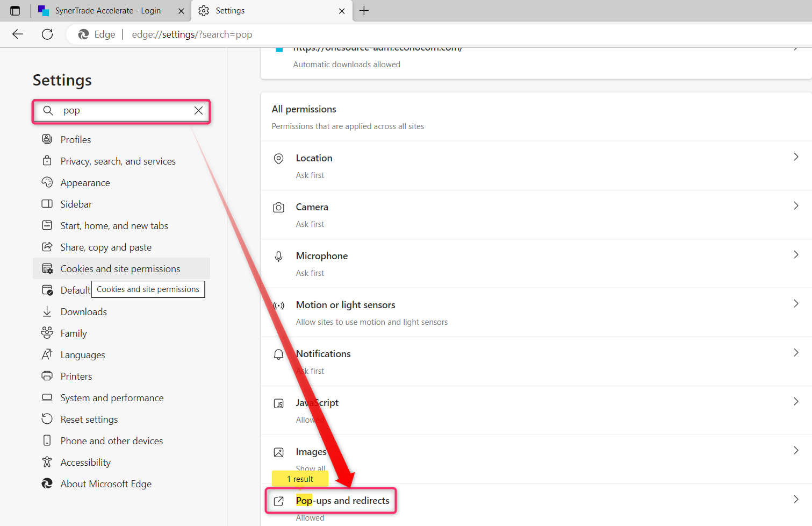Click the Start, home, new tabs icon
This screenshot has height=526, width=812.
tap(47, 225)
